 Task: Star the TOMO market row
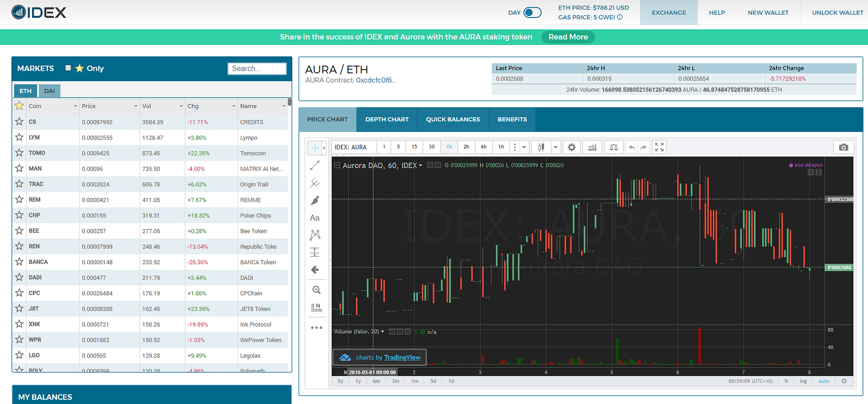click(19, 153)
